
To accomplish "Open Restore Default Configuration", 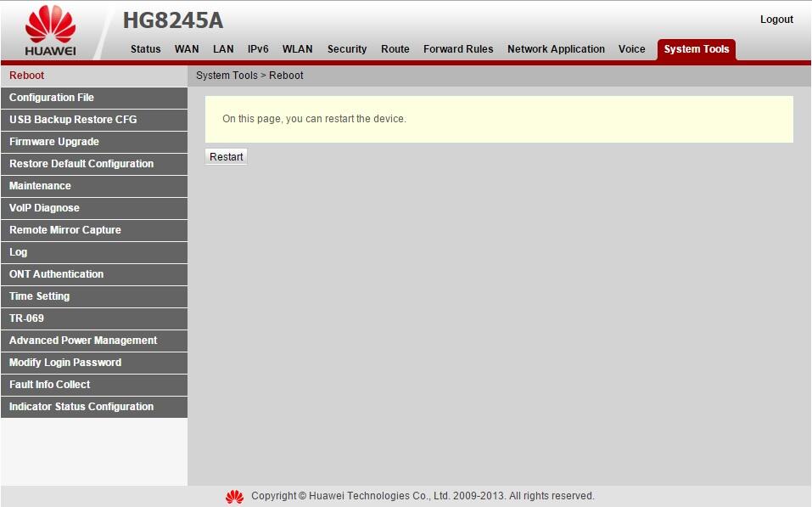I will [93, 164].
